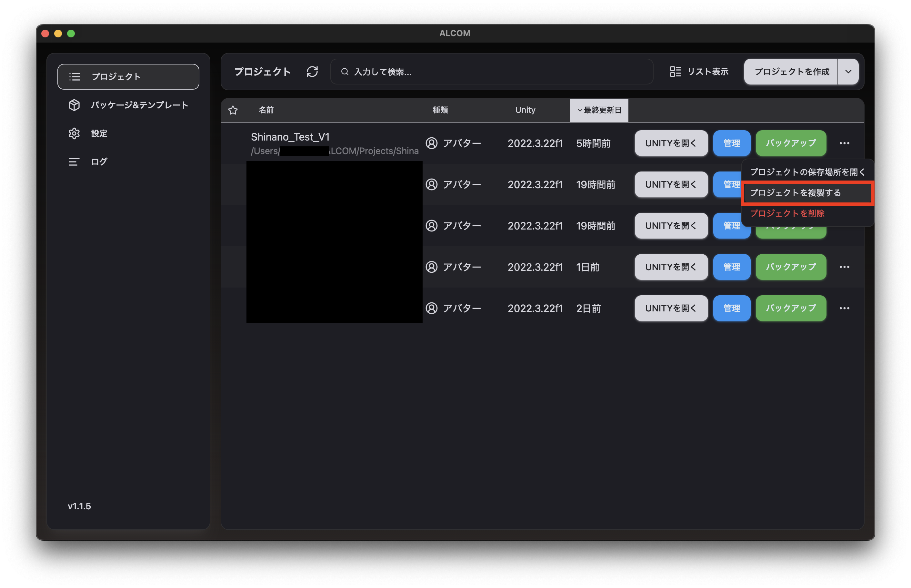Toggle sort order on 最終更新日 column

[598, 110]
